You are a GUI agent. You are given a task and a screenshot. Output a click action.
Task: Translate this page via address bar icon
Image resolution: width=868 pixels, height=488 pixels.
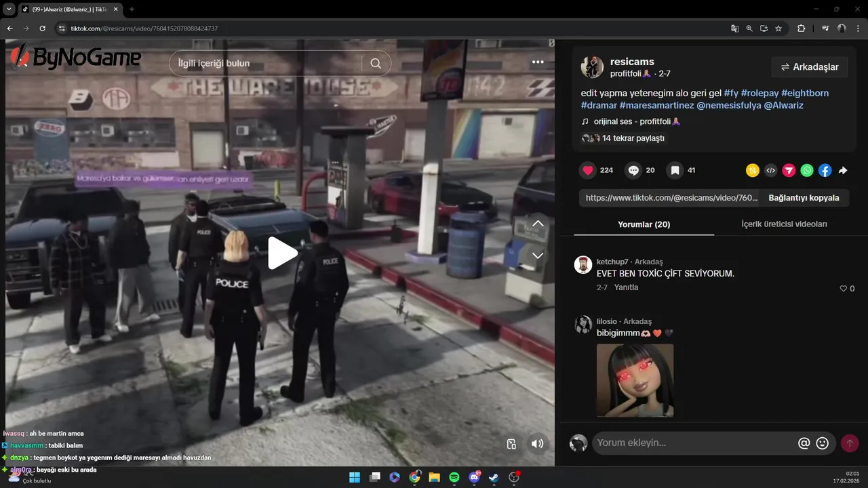734,28
